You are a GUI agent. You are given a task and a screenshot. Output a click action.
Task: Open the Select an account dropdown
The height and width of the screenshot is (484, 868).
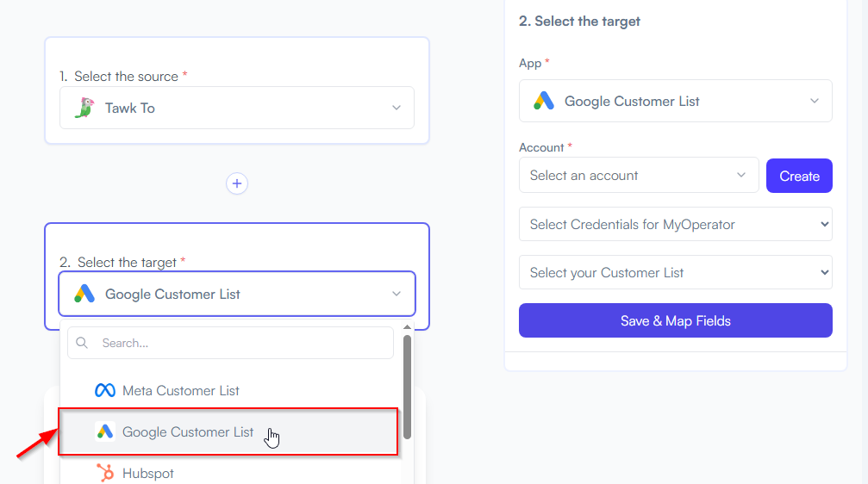(639, 176)
